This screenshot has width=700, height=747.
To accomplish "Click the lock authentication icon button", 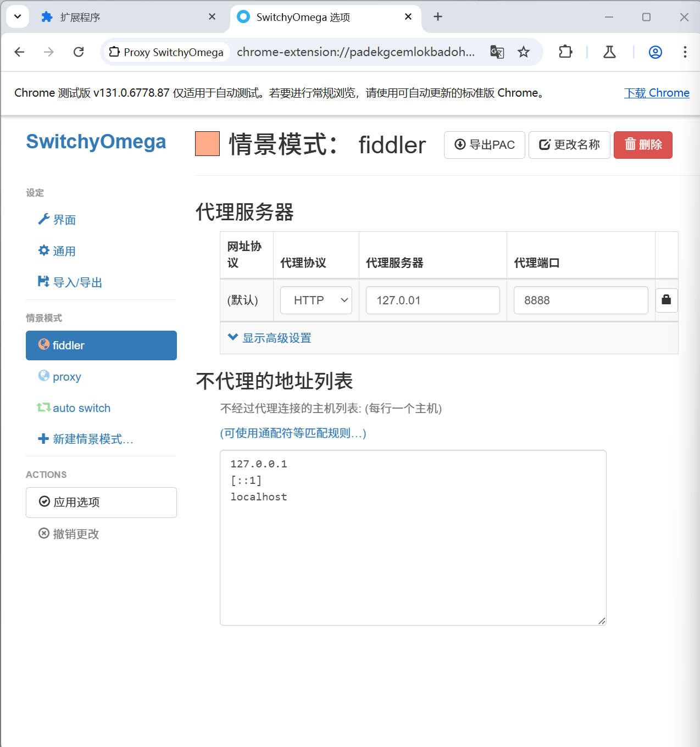I will coord(666,300).
